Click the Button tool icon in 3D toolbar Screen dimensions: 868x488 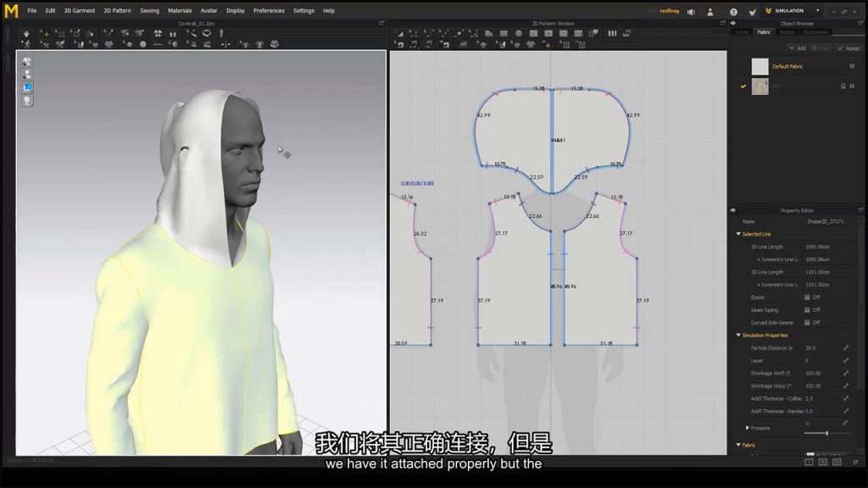point(142,44)
